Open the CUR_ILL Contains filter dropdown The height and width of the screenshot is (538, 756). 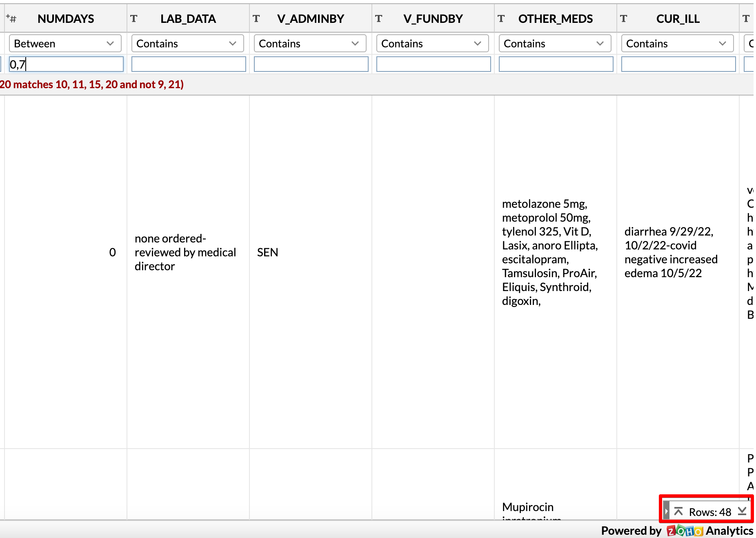677,43
